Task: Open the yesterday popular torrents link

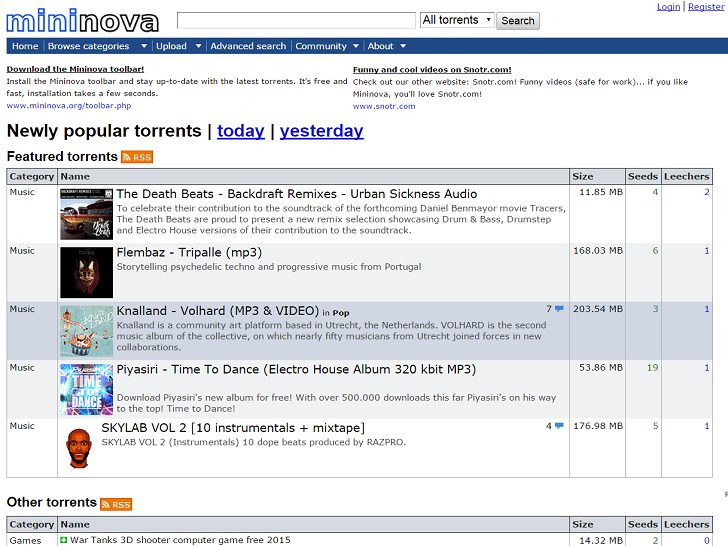Action: click(321, 131)
